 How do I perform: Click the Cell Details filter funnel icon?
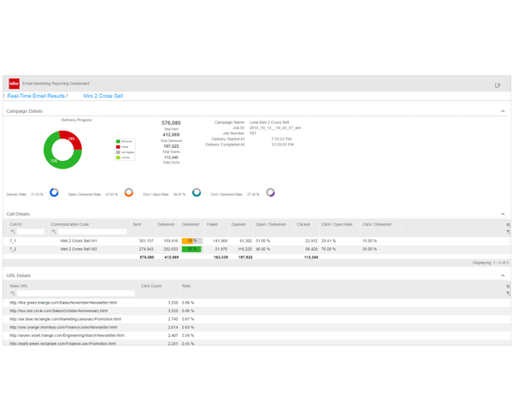click(508, 232)
